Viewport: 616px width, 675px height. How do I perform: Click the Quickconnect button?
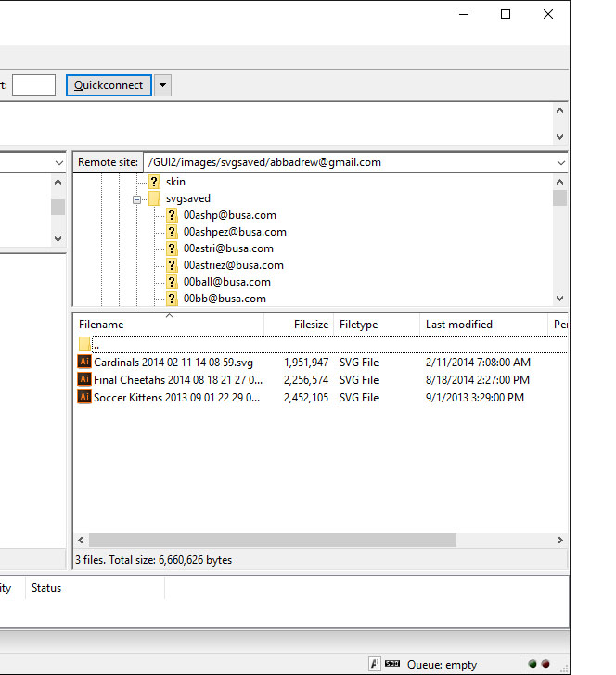click(x=109, y=85)
